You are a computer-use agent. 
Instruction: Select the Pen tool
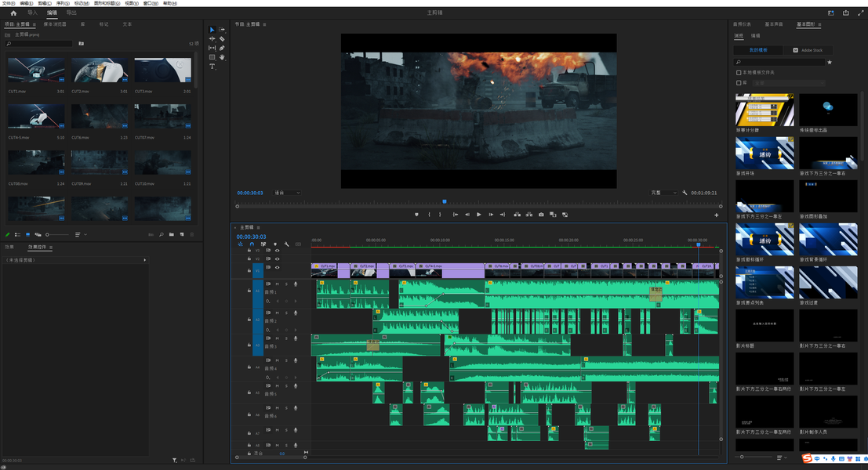pos(222,48)
